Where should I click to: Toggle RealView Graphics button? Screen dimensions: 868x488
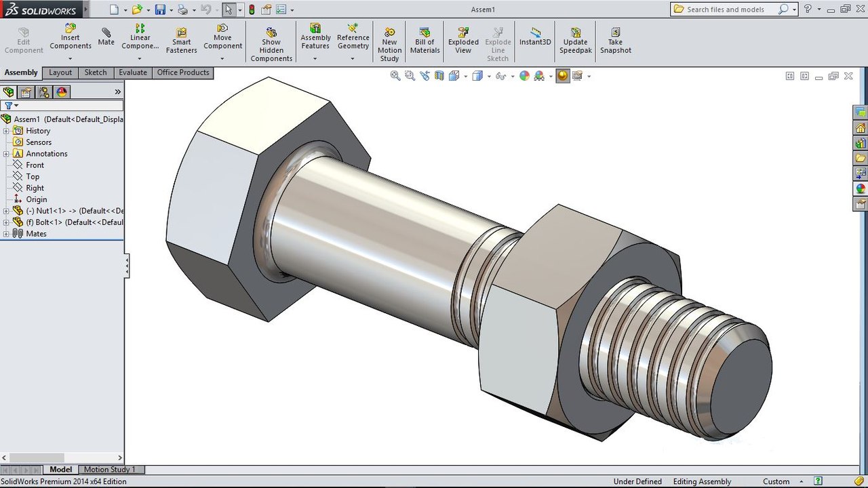(x=562, y=76)
